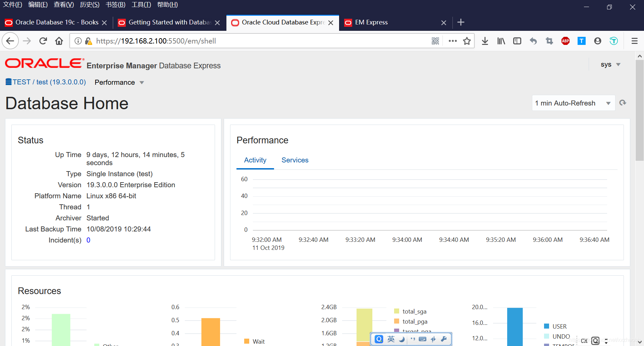The width and height of the screenshot is (644, 346).
Task: Click the UNDO legend swatch
Action: [546, 336]
